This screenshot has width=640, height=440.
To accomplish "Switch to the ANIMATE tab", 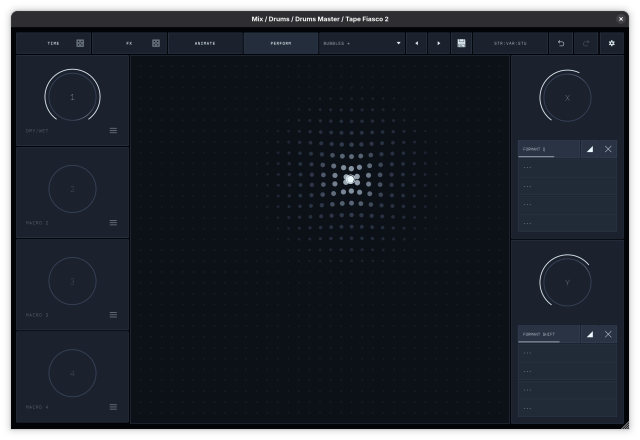I will (205, 43).
